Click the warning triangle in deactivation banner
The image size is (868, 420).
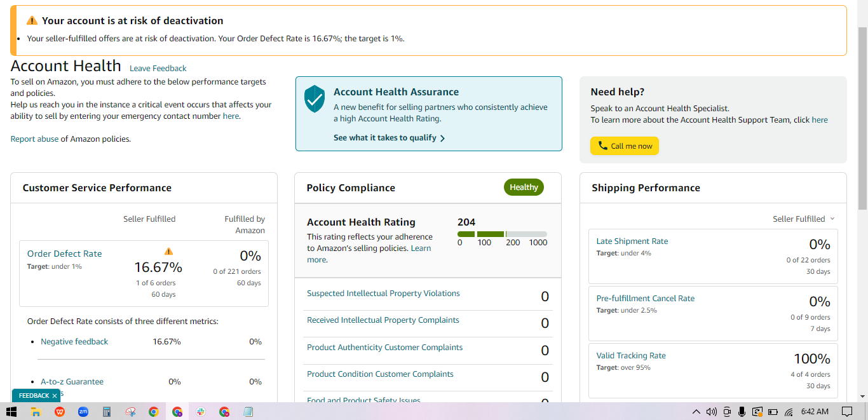click(x=32, y=21)
